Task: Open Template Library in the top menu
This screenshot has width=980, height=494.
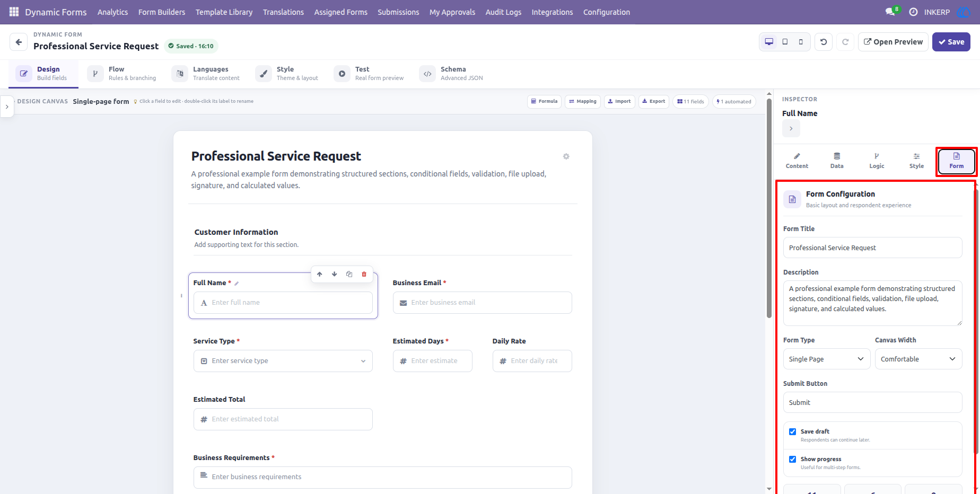Action: pos(224,12)
